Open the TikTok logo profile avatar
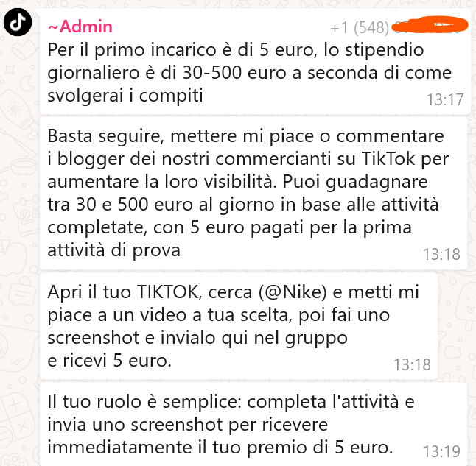The image size is (476, 466). pyautogui.click(x=18, y=22)
